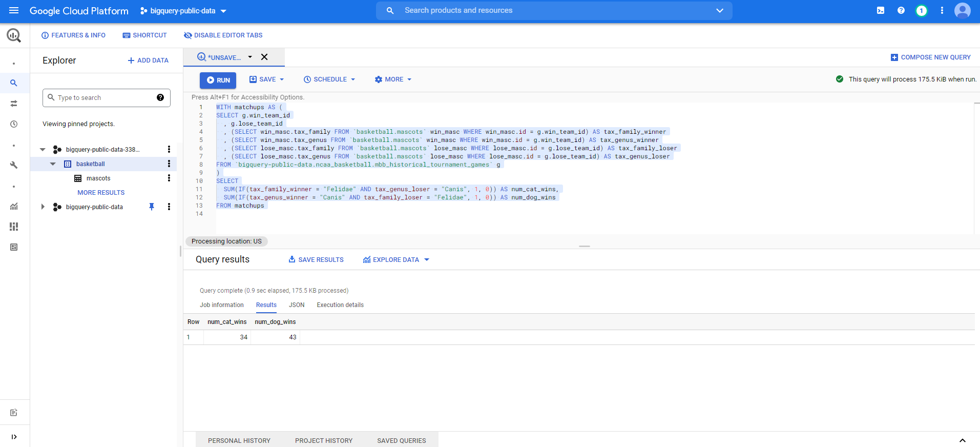Open the reservations table icon in sidebar
This screenshot has height=447, width=980.
pyautogui.click(x=14, y=247)
